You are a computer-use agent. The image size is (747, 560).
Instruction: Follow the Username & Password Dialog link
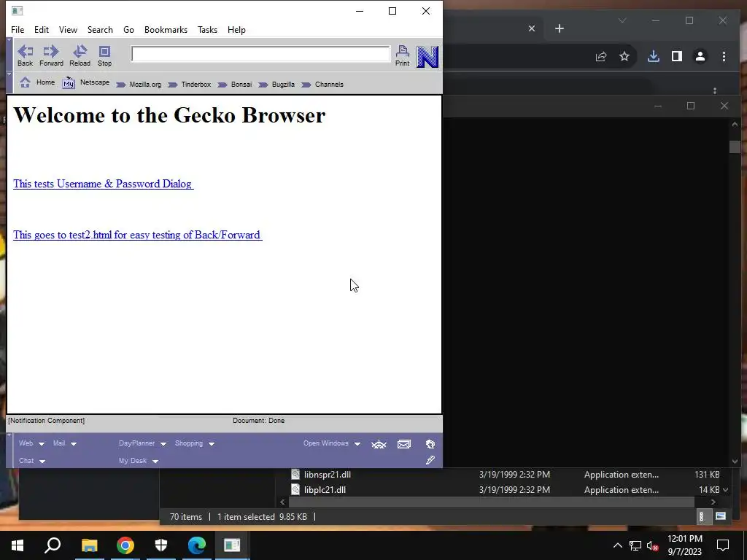pyautogui.click(x=103, y=184)
